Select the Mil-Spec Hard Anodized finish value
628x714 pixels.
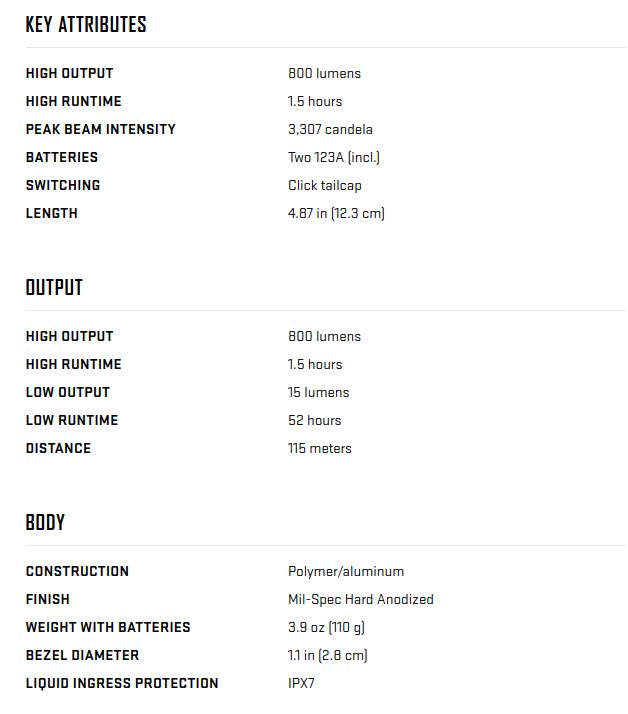point(361,600)
